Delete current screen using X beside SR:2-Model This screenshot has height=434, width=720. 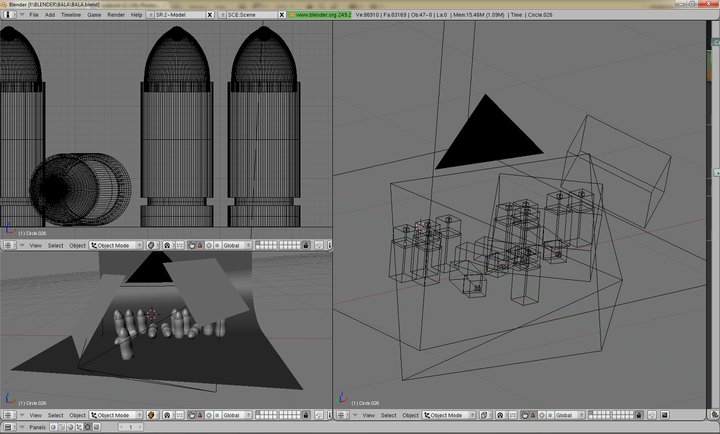coord(212,16)
